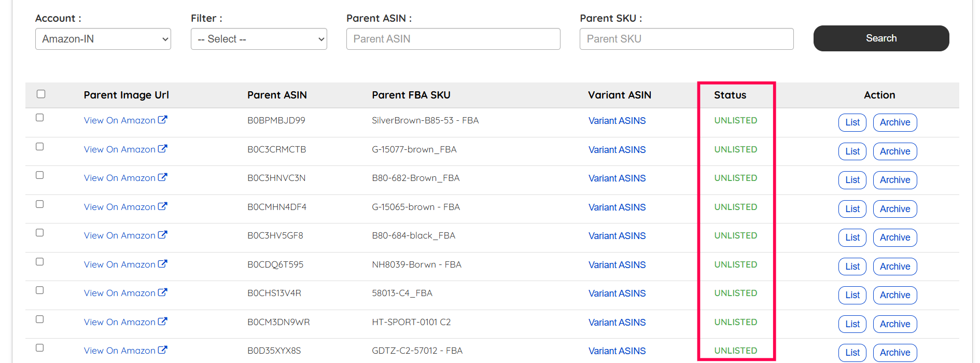
Task: Click external link icon for B0C3CRMCTB row
Action: [162, 149]
